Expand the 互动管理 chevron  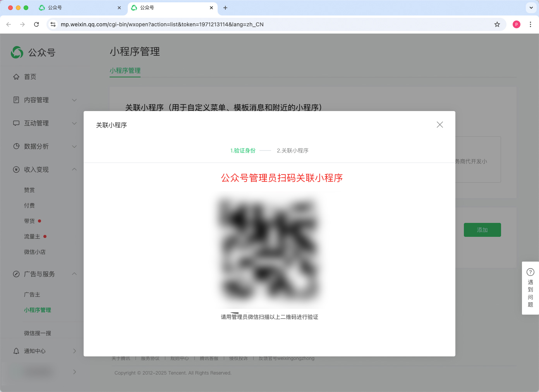point(74,123)
